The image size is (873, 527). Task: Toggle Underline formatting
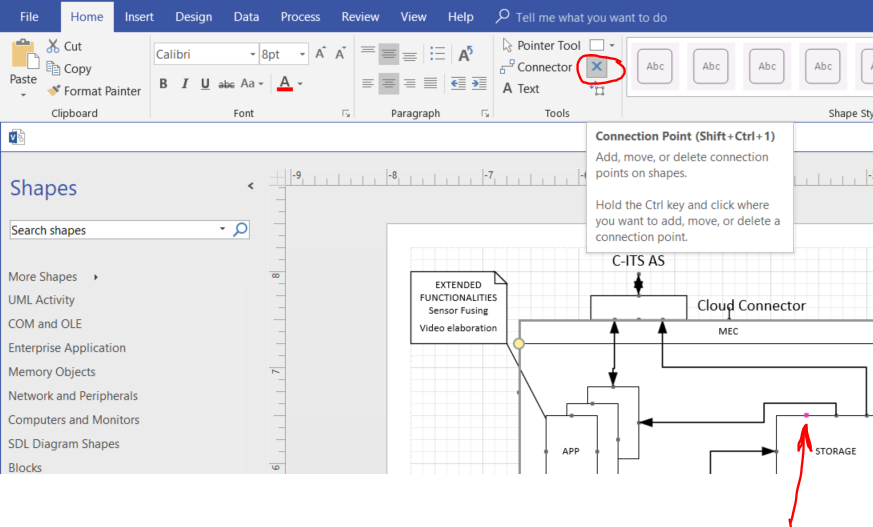pos(205,84)
